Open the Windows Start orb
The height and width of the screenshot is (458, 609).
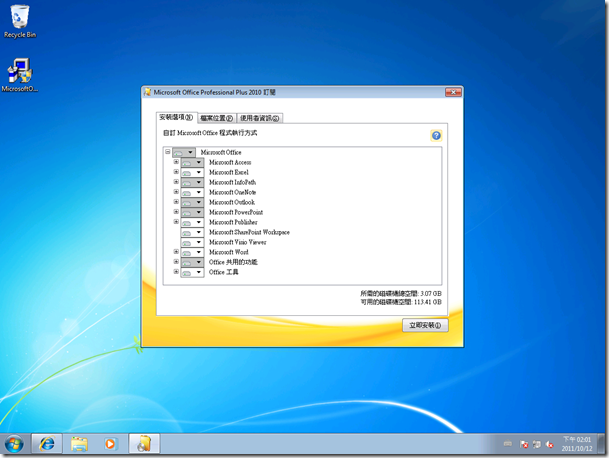[14, 444]
